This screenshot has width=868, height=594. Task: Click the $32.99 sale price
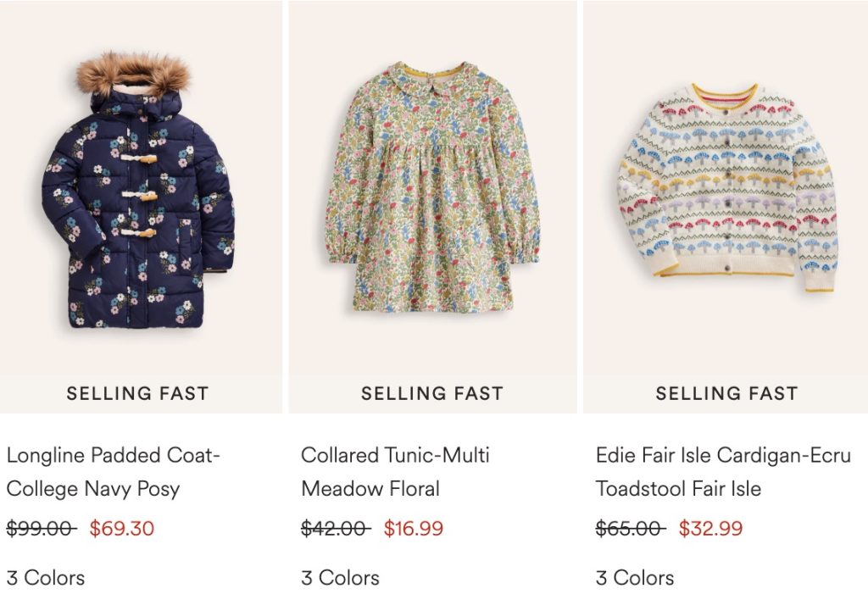[x=710, y=529]
